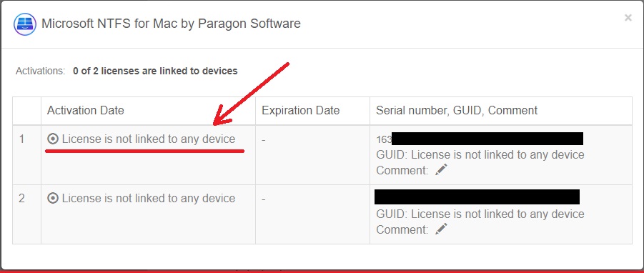
Task: Click underlined 'License is not linked' text row 1
Action: click(x=149, y=139)
